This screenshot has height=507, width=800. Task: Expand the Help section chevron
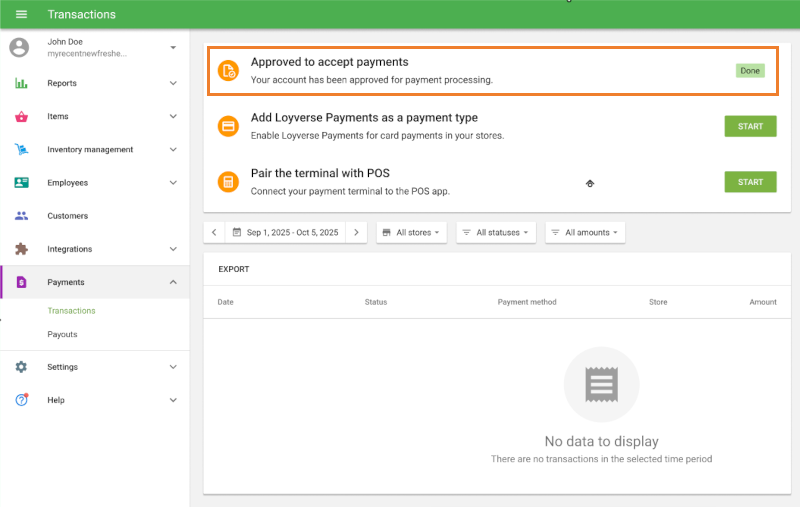[173, 400]
